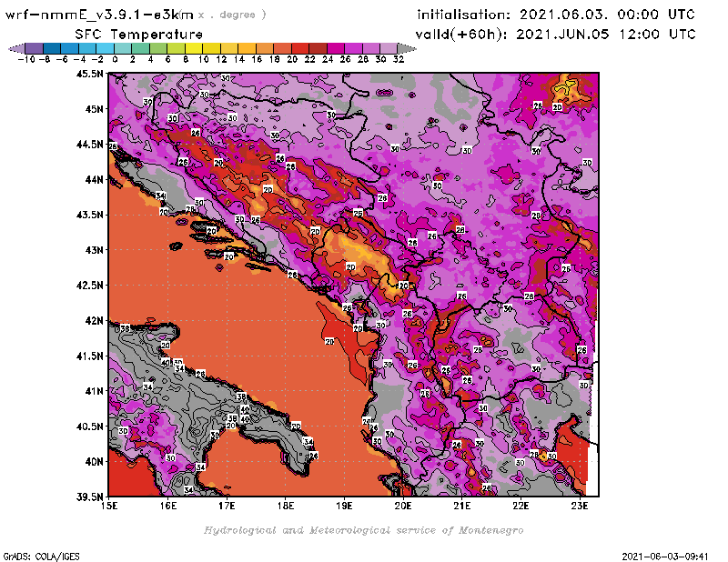Select the '19E' longitude axis label
728x562 pixels.
345,506
